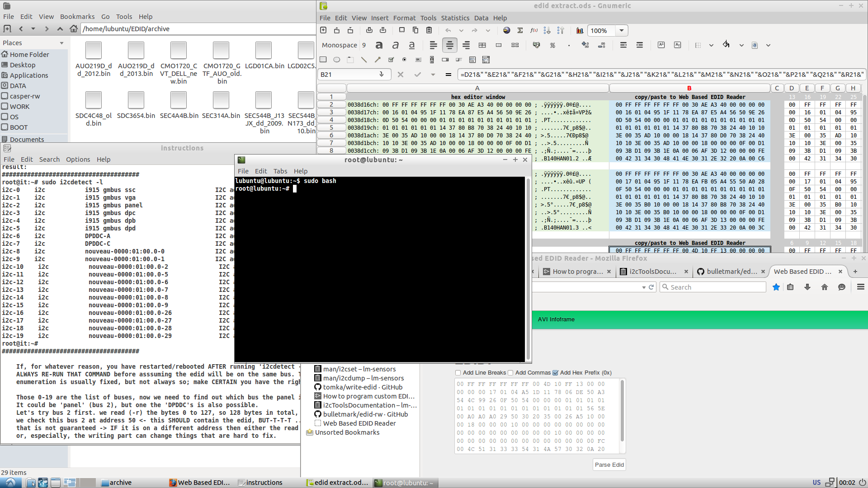Select file SEC314A.bin in archive folder
The width and height of the screenshot is (868, 488).
click(221, 105)
